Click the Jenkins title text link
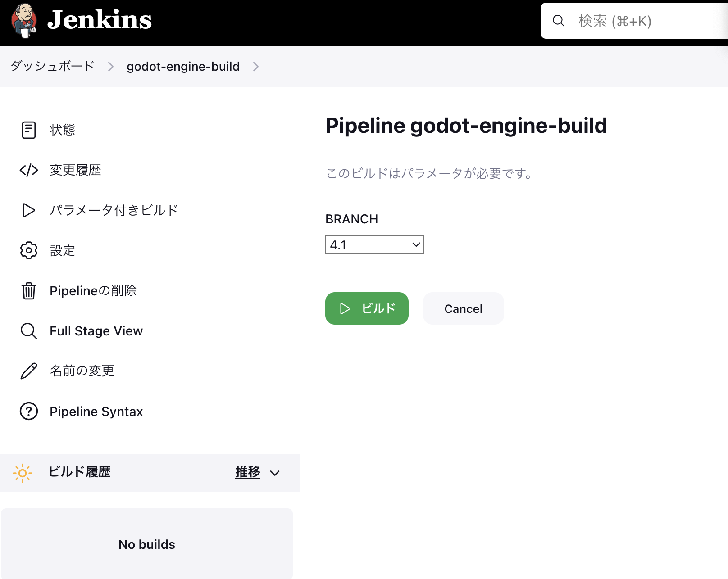 pos(100,20)
